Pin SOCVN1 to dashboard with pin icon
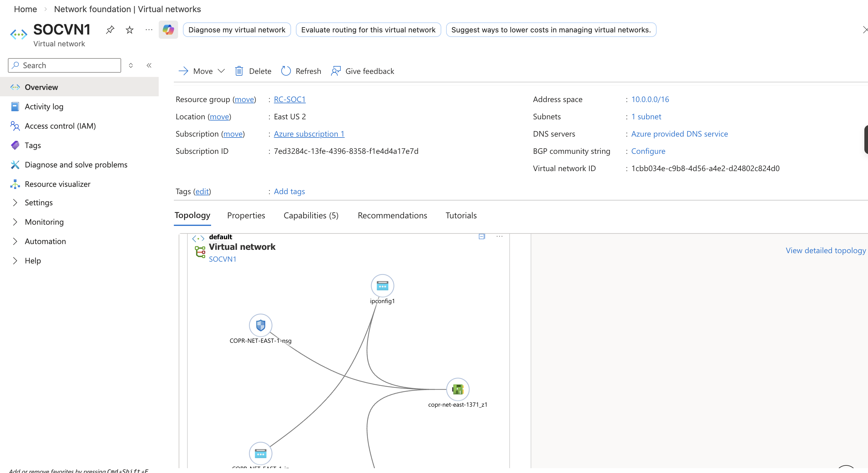This screenshot has height=473, width=868. pos(110,30)
